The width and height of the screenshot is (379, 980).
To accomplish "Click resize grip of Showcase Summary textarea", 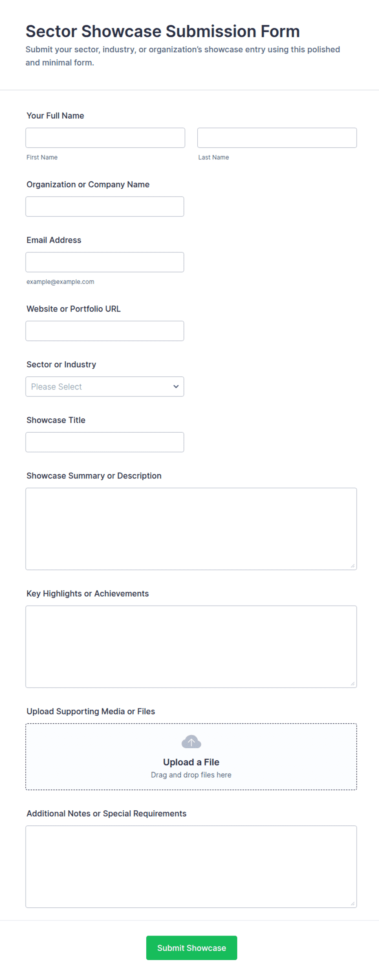I will (353, 566).
